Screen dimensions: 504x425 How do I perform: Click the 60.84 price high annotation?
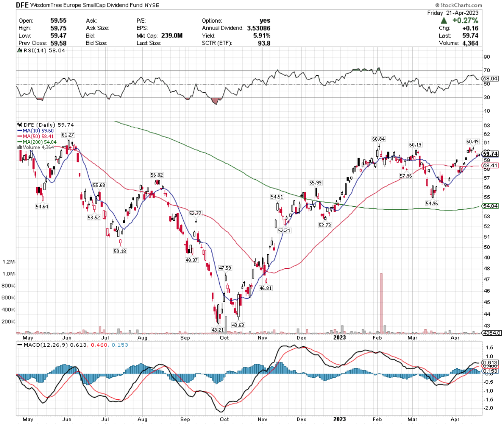point(378,139)
